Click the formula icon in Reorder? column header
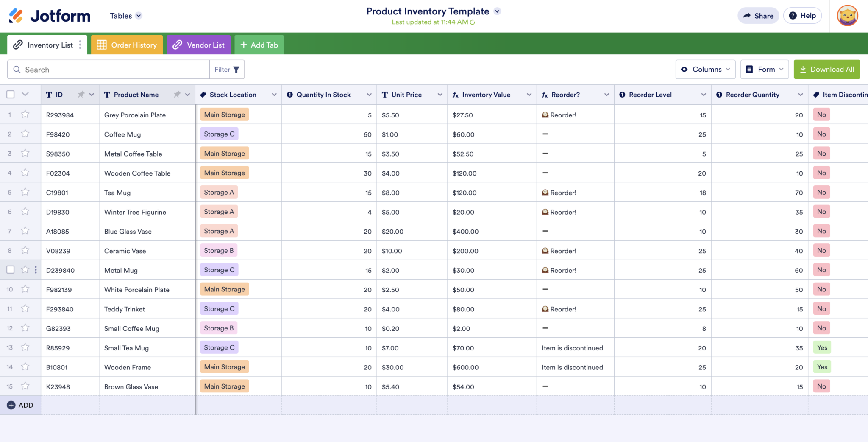 click(544, 95)
